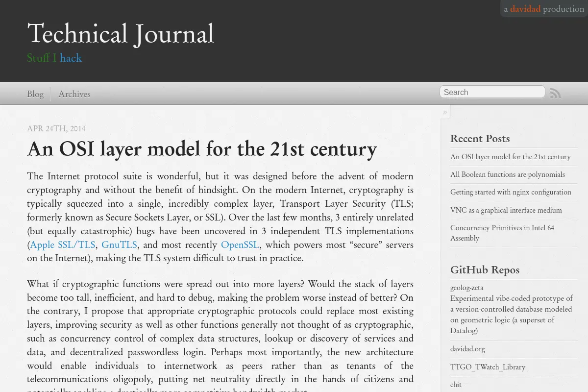Follow the OpenSSL link
This screenshot has height=392, width=588.
coord(240,245)
